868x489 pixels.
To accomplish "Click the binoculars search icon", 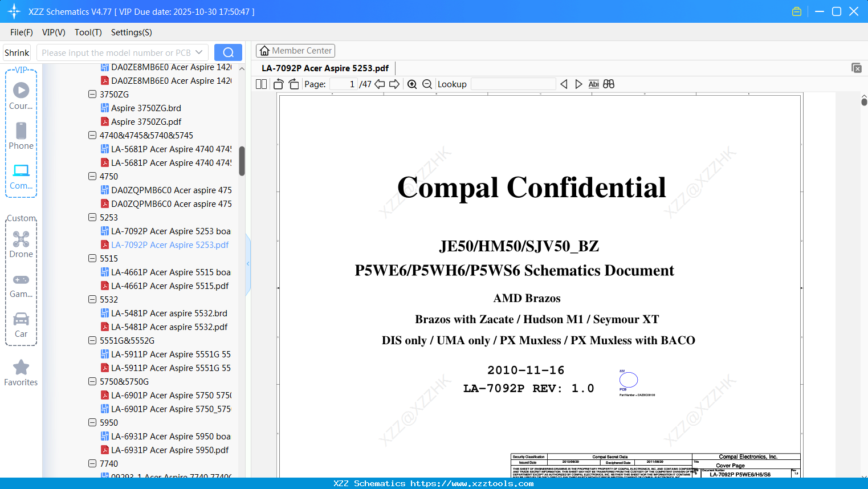I will click(x=609, y=84).
